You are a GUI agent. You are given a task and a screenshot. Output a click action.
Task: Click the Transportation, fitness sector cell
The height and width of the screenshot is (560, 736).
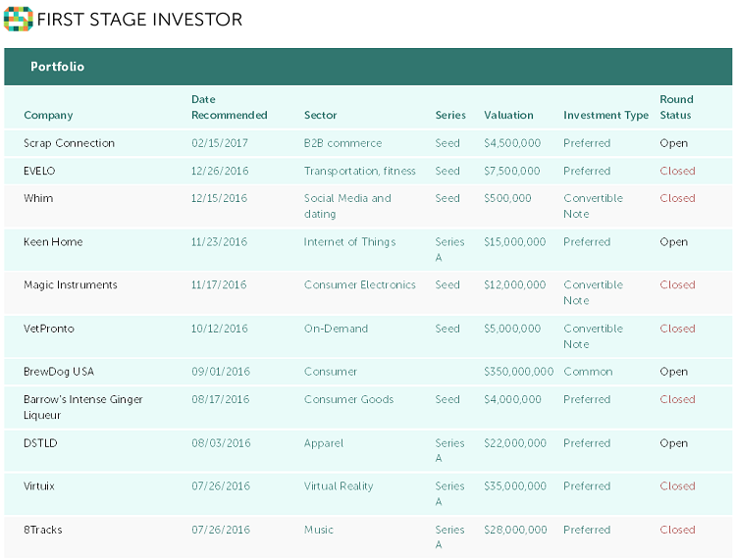tap(359, 171)
